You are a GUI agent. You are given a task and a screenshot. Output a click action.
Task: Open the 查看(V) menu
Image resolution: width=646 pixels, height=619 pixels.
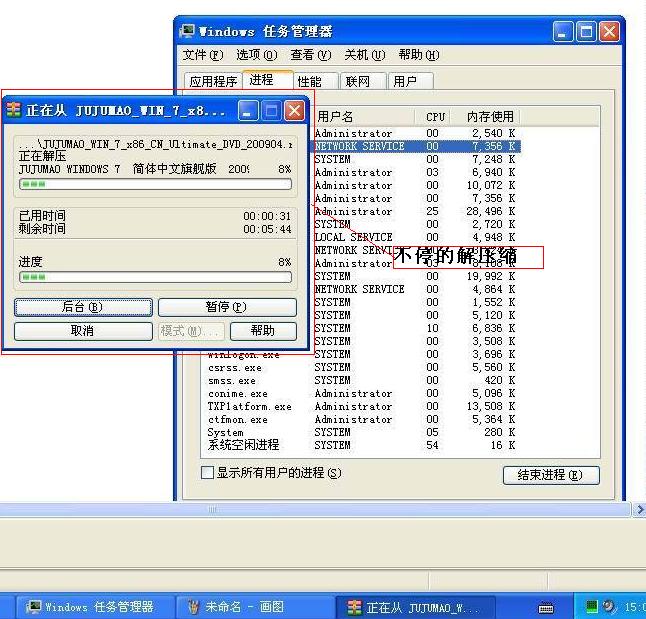(x=311, y=55)
